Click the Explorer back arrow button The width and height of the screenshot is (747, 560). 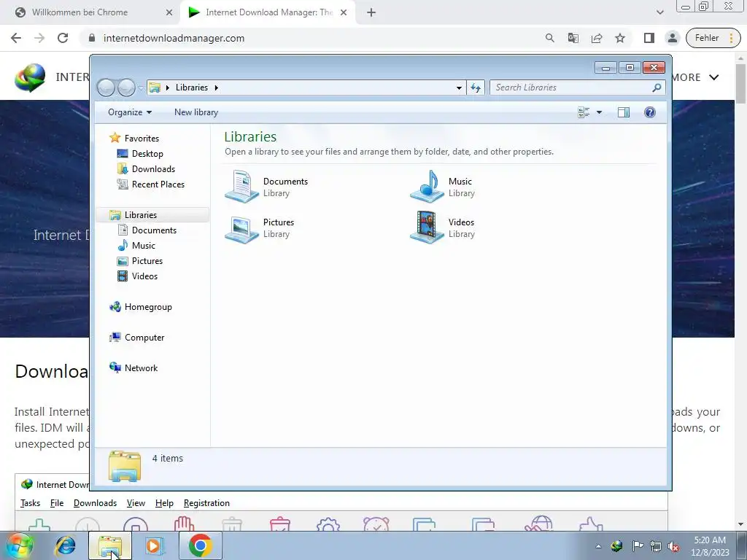(106, 87)
